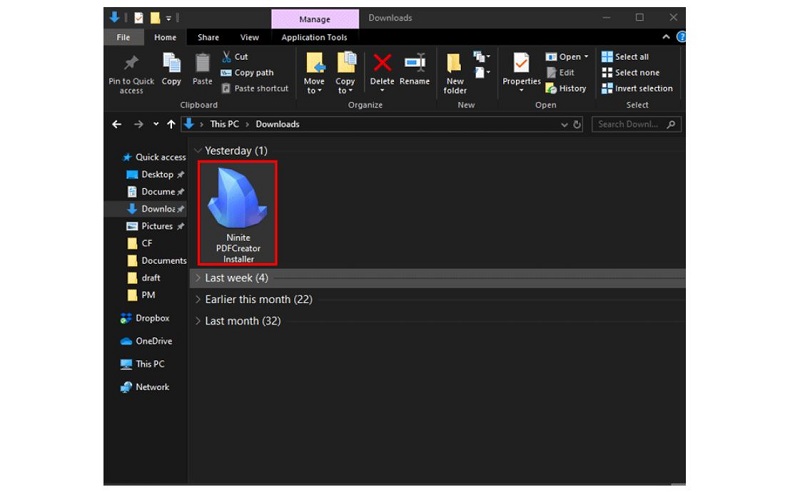This screenshot has width=800, height=492.
Task: Click the History command
Action: [566, 88]
